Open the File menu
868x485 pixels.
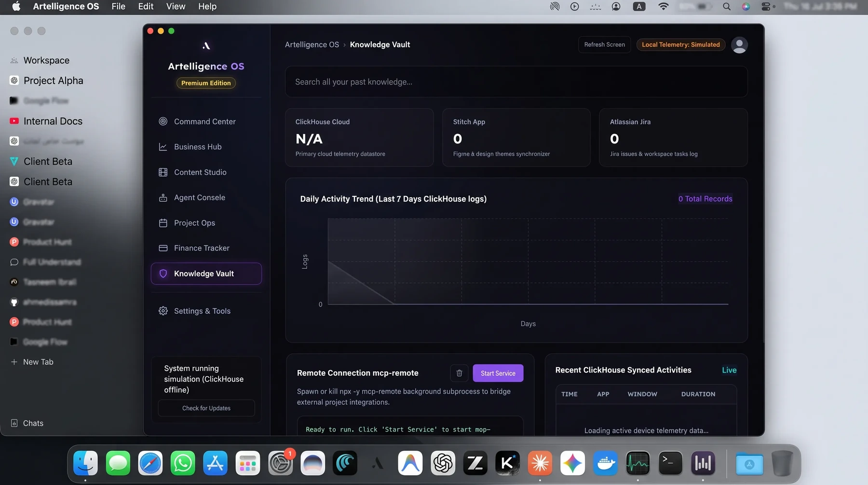point(118,6)
